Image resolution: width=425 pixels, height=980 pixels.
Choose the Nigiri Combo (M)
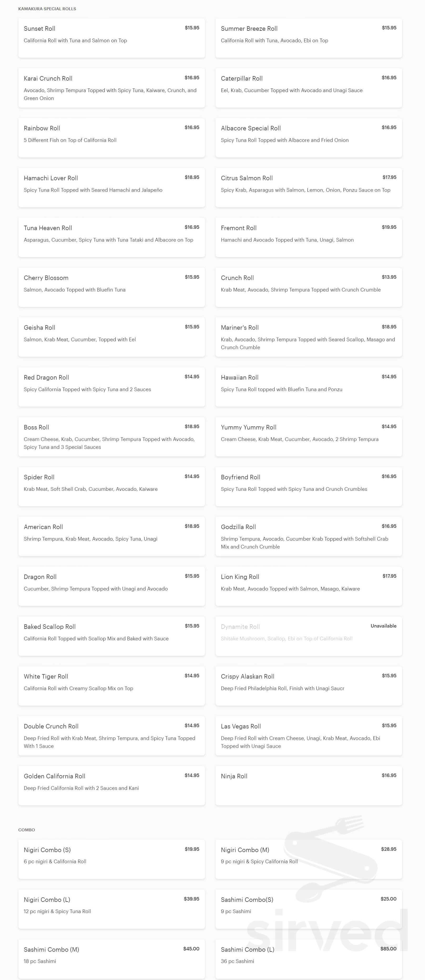309,859
